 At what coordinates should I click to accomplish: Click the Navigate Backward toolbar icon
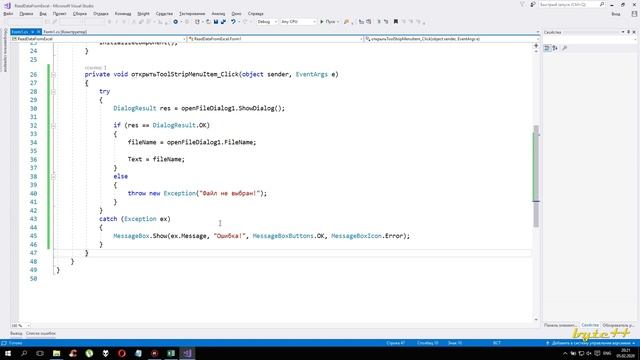click(x=176, y=22)
